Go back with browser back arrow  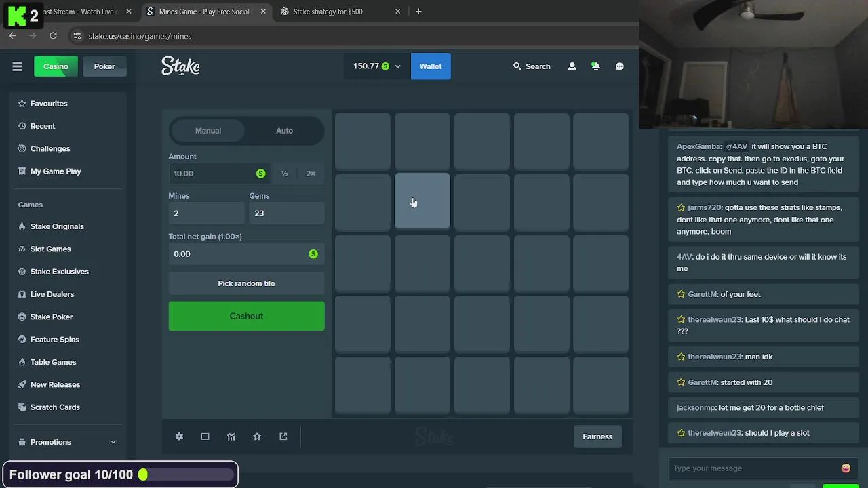coord(12,35)
